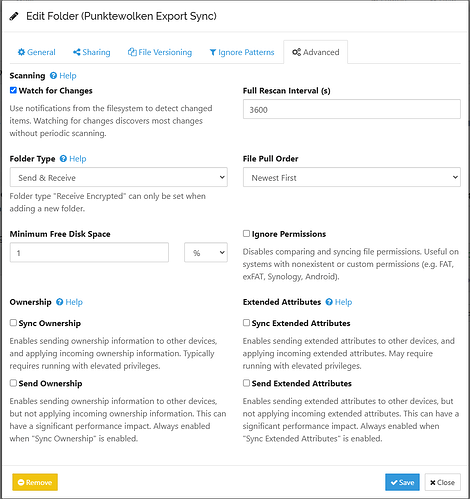Open the Ignore Patterns tab

coord(242,52)
